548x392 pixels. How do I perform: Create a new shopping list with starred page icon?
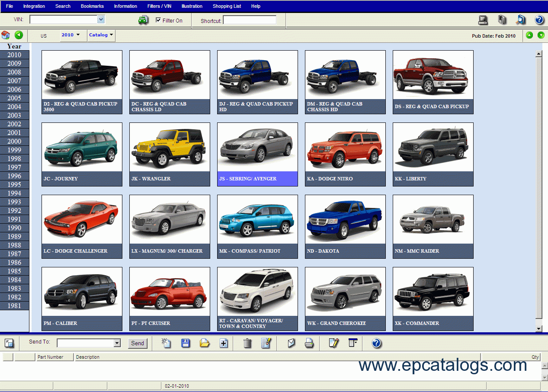166,343
